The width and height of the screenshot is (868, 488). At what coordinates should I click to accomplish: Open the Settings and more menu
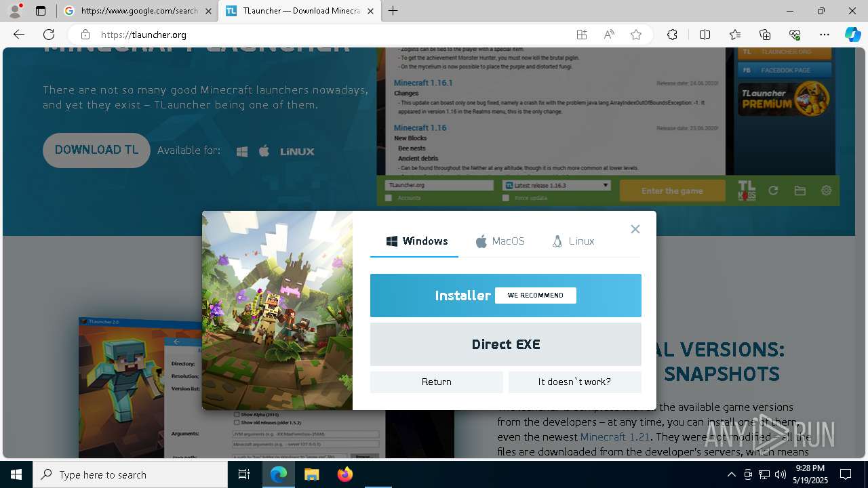click(825, 35)
